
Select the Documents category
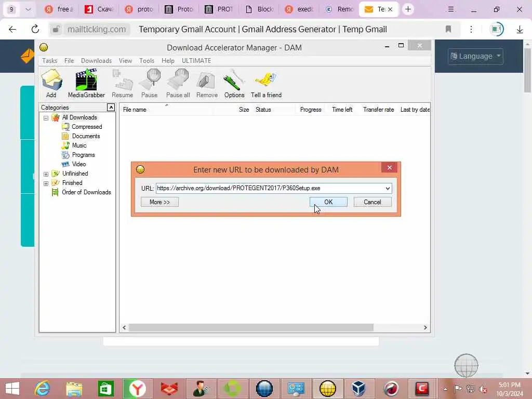point(86,136)
